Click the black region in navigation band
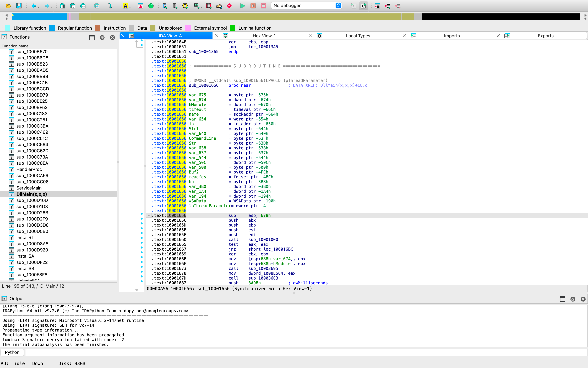The height and width of the screenshot is (368, 588). click(x=501, y=17)
